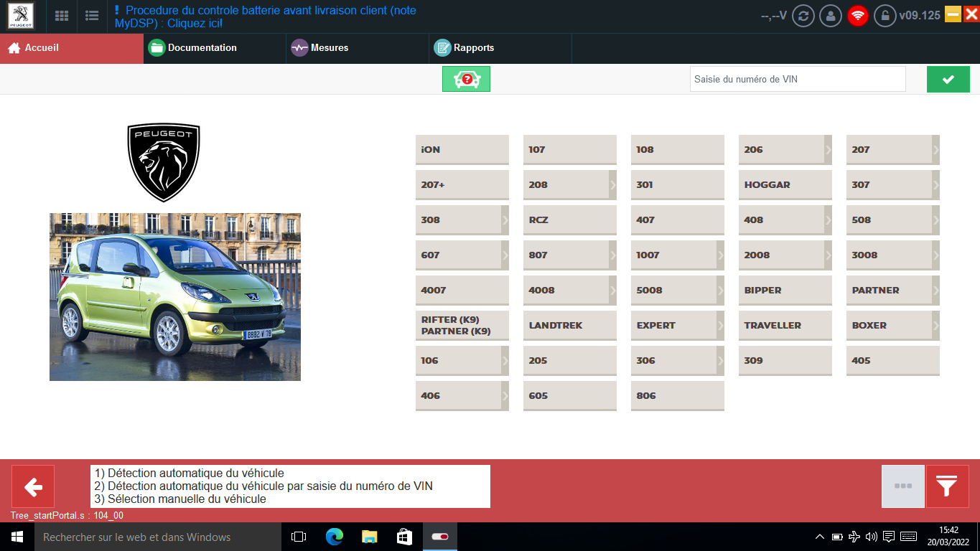Open the Documentation tab
The width and height of the screenshot is (980, 551).
click(x=215, y=48)
